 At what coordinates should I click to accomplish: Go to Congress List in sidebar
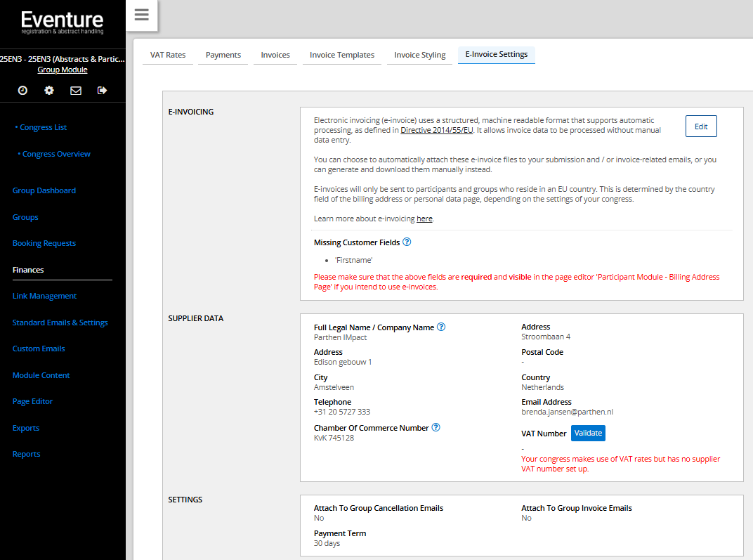pos(44,128)
